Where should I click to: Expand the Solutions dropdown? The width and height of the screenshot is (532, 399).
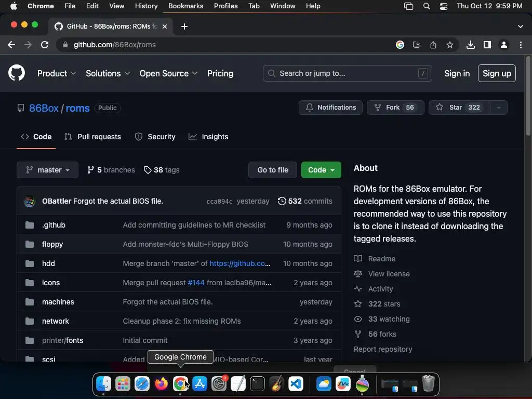tap(108, 73)
